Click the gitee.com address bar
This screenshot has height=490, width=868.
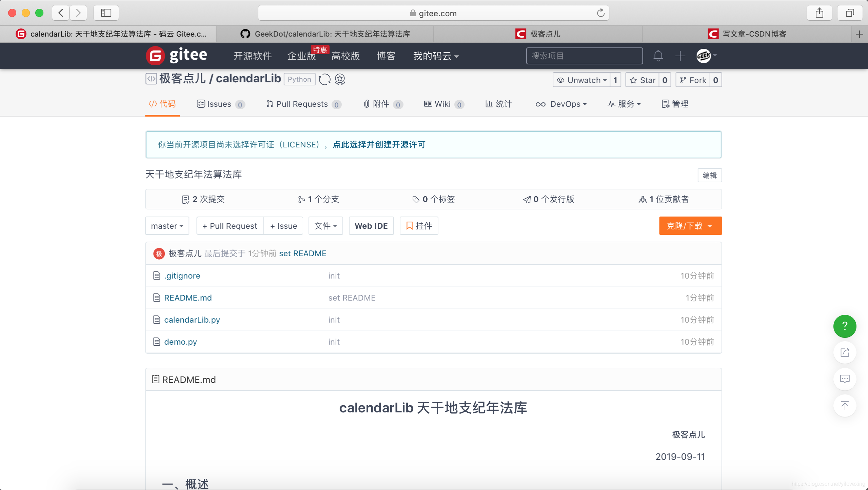(x=433, y=13)
